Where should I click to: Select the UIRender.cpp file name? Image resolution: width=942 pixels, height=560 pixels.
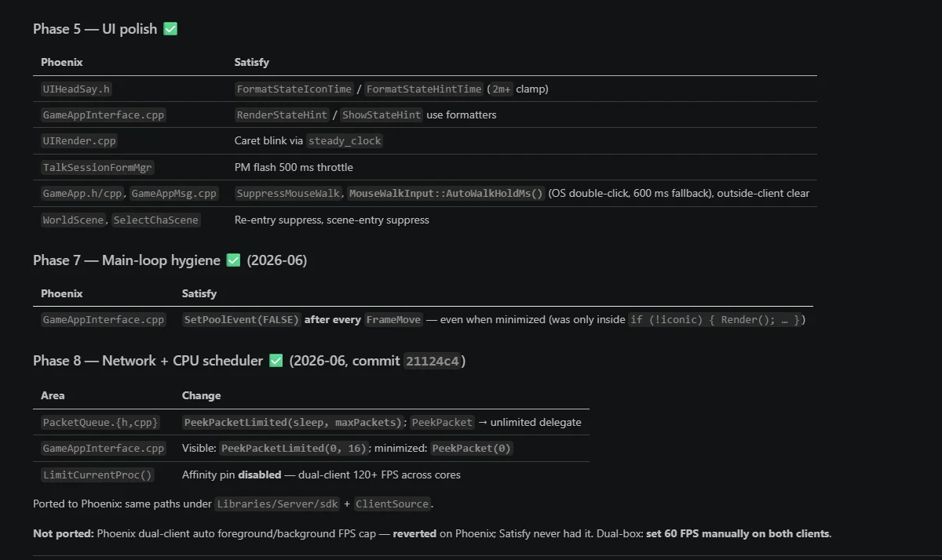click(x=79, y=141)
